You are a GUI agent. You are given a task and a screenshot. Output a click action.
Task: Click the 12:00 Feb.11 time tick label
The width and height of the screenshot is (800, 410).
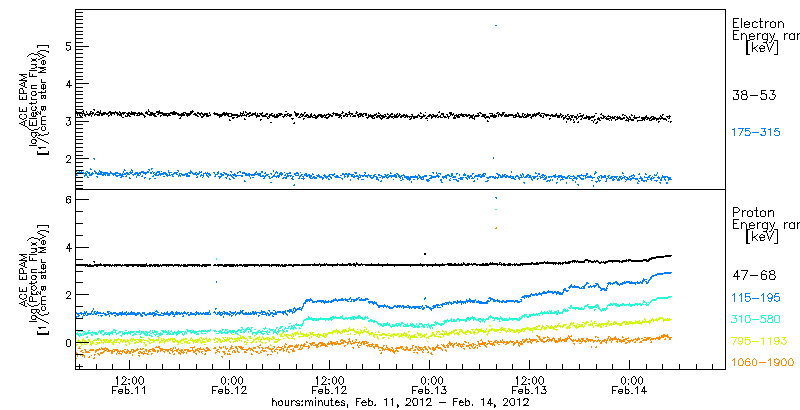pyautogui.click(x=129, y=385)
